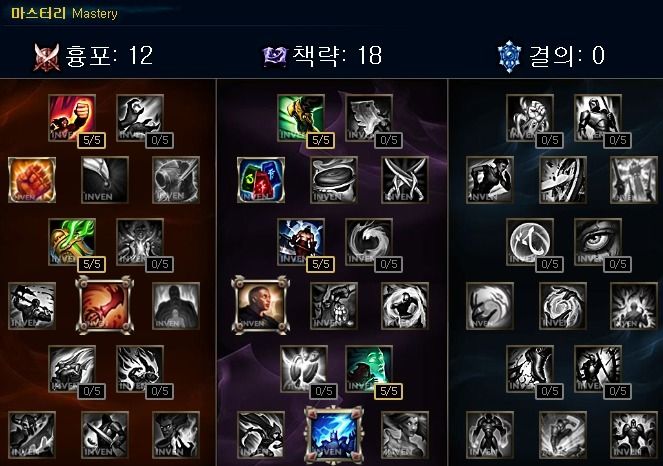Click the 5/5 counter under the teal face
Image resolution: width=663 pixels, height=466 pixels.
(389, 391)
